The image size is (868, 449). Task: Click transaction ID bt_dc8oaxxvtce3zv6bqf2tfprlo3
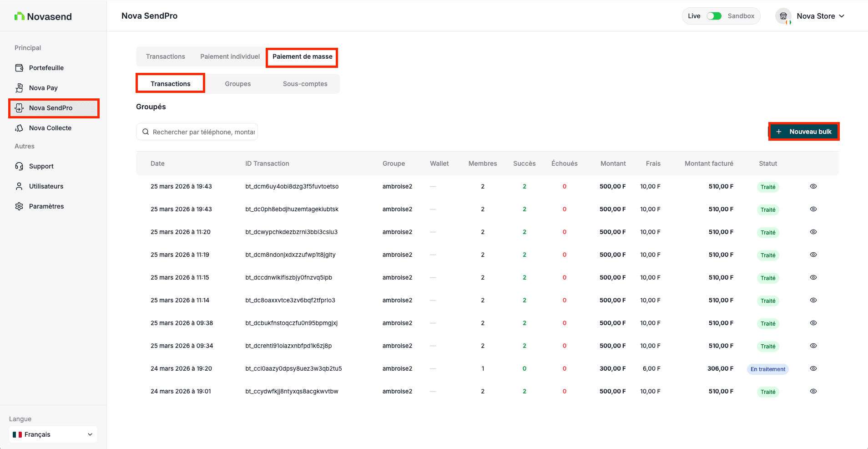pyautogui.click(x=290, y=300)
